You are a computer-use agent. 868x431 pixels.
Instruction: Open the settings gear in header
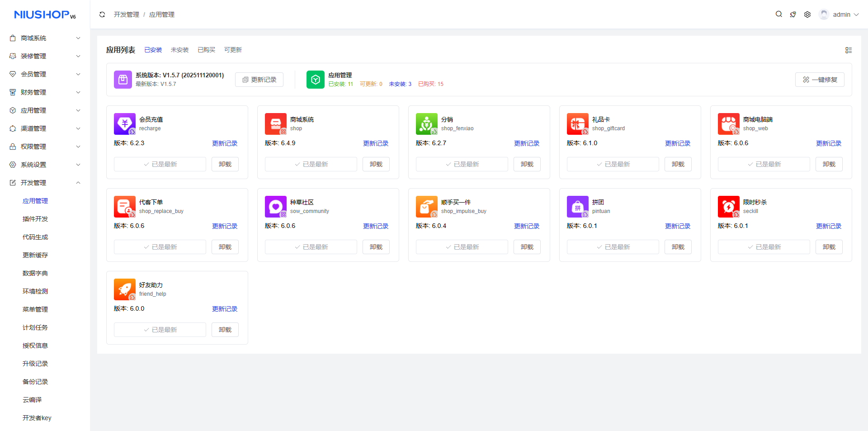point(807,14)
